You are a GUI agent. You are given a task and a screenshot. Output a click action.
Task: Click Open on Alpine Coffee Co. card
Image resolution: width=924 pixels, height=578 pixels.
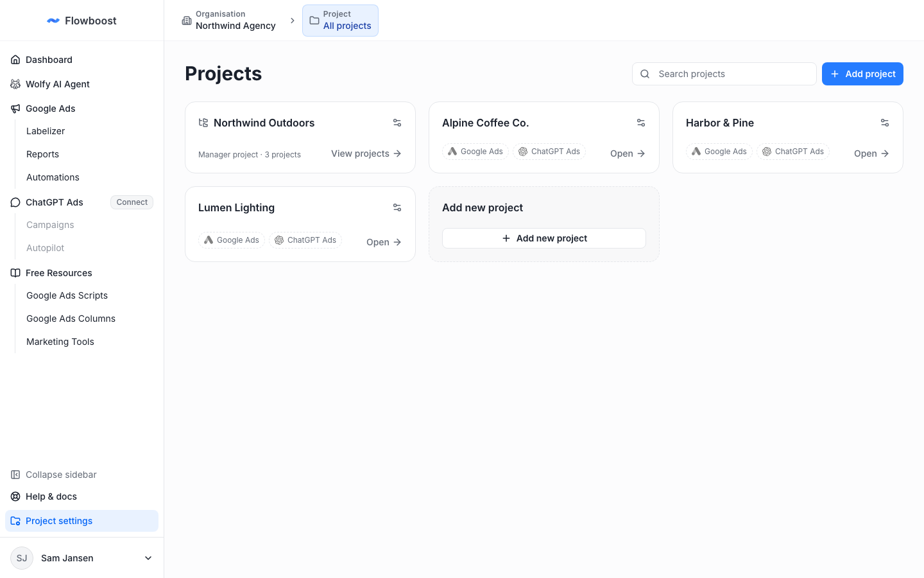point(628,153)
